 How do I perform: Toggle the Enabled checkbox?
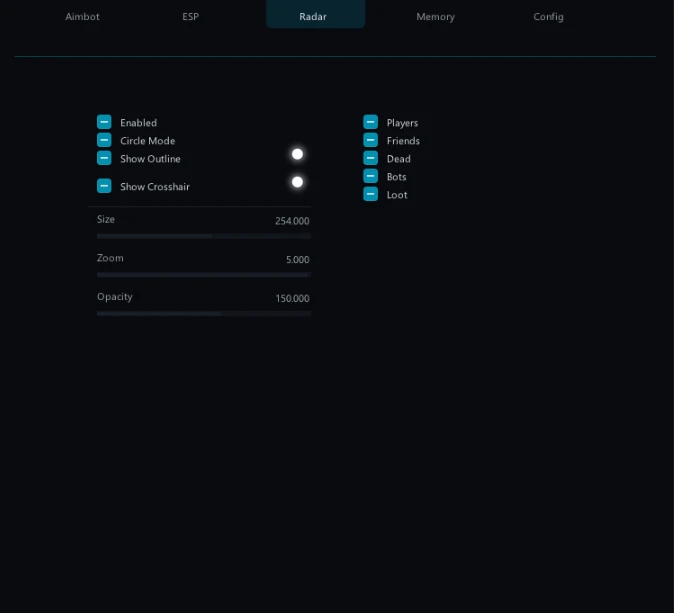coord(104,122)
